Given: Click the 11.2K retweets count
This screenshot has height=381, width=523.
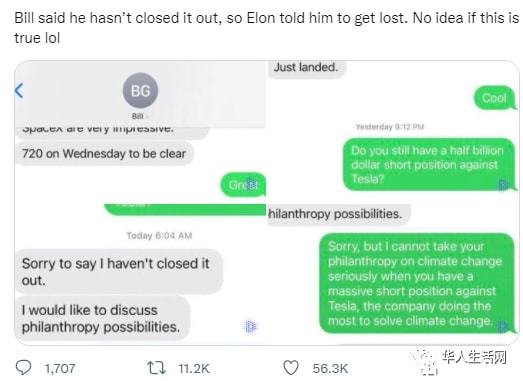Looking at the screenshot, I should point(194,369).
